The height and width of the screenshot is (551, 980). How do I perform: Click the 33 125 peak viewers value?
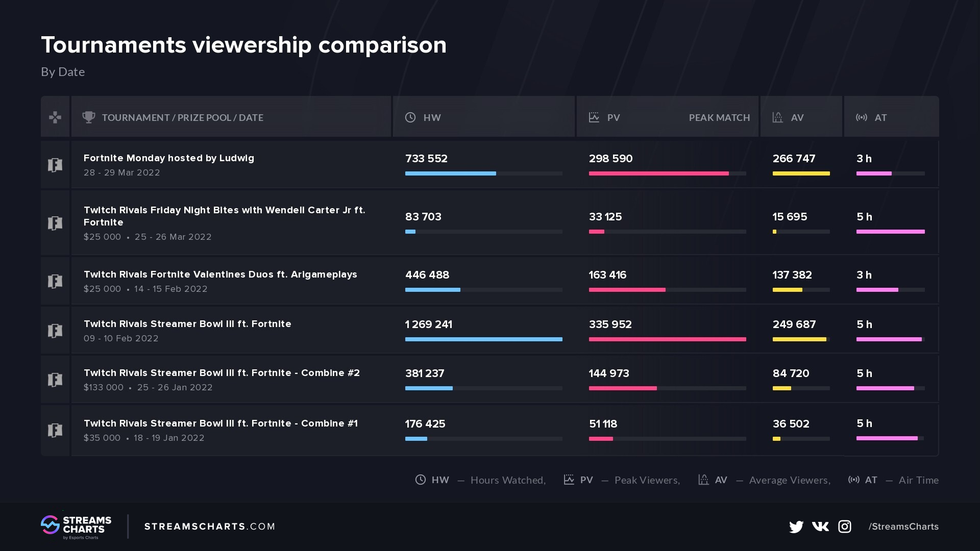tap(605, 217)
